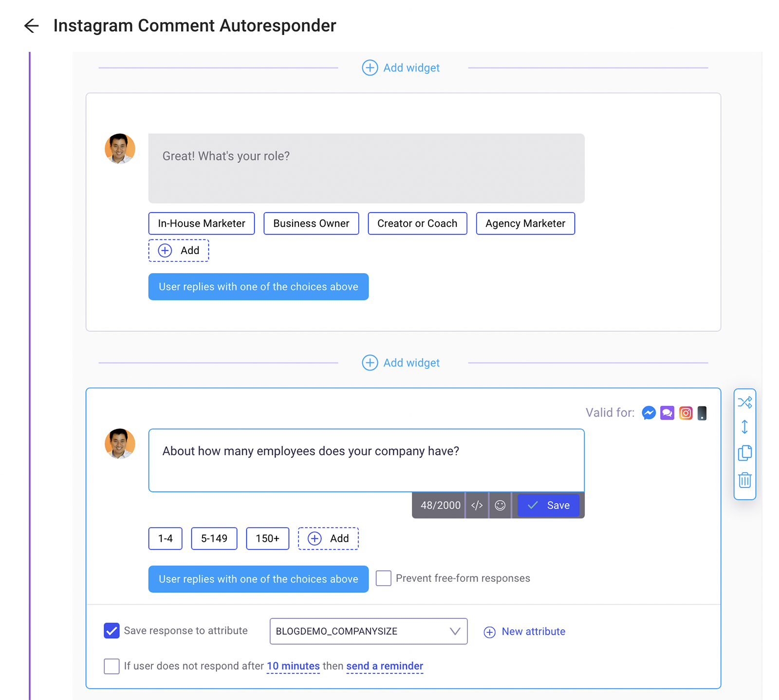The width and height of the screenshot is (779, 700).
Task: Delete the widget with trash icon
Action: [744, 480]
